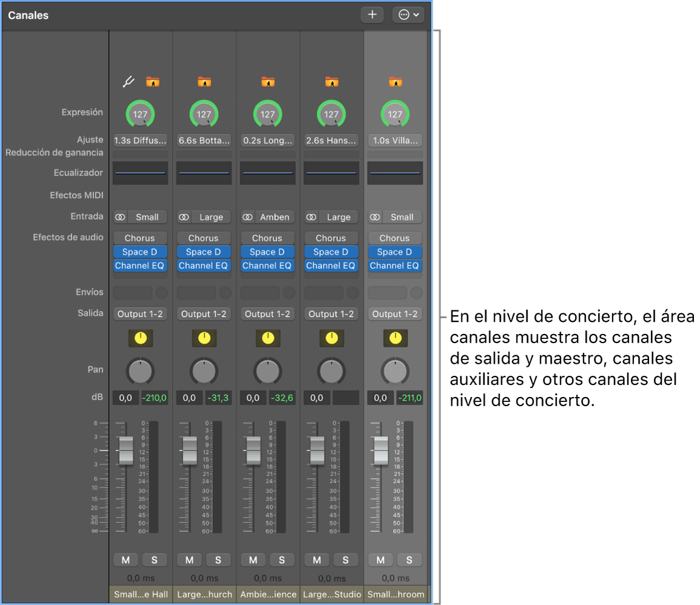Click the tuning fork icon on Small Hall strip
The image size is (700, 605).
129,82
